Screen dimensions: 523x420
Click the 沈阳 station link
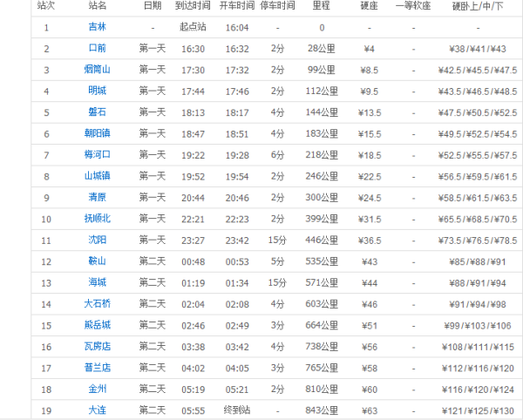pos(98,240)
